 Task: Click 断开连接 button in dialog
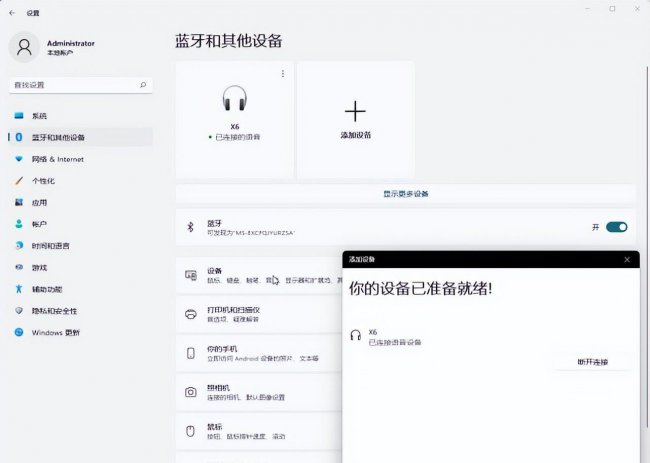click(x=593, y=362)
